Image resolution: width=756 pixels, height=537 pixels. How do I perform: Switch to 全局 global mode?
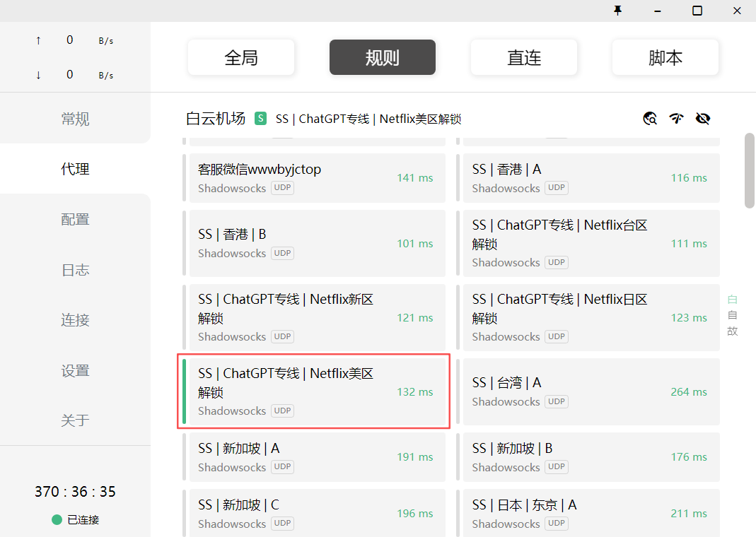(241, 57)
